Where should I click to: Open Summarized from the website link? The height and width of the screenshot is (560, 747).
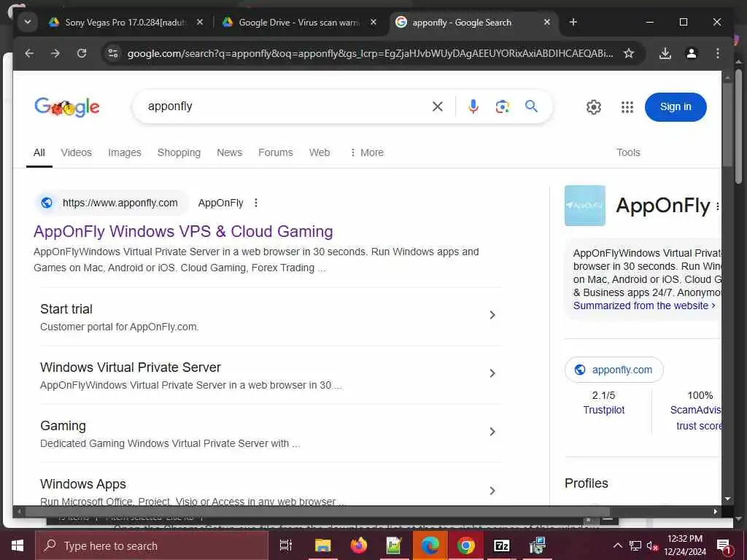tap(644, 306)
